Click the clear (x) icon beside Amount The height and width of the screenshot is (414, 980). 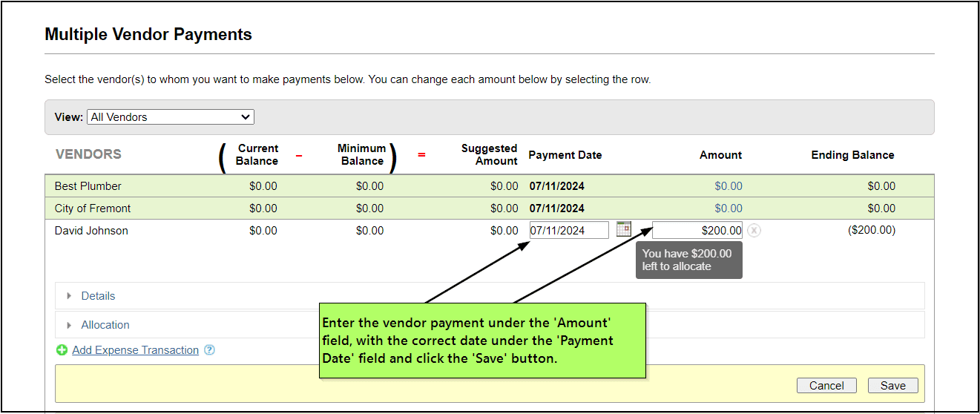pos(754,231)
